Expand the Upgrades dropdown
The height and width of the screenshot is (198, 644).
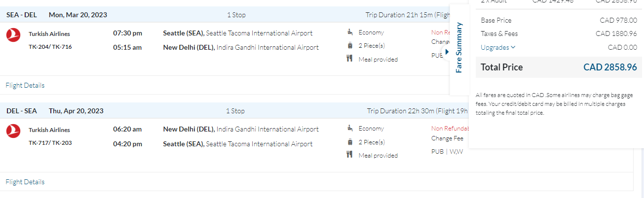click(x=498, y=47)
